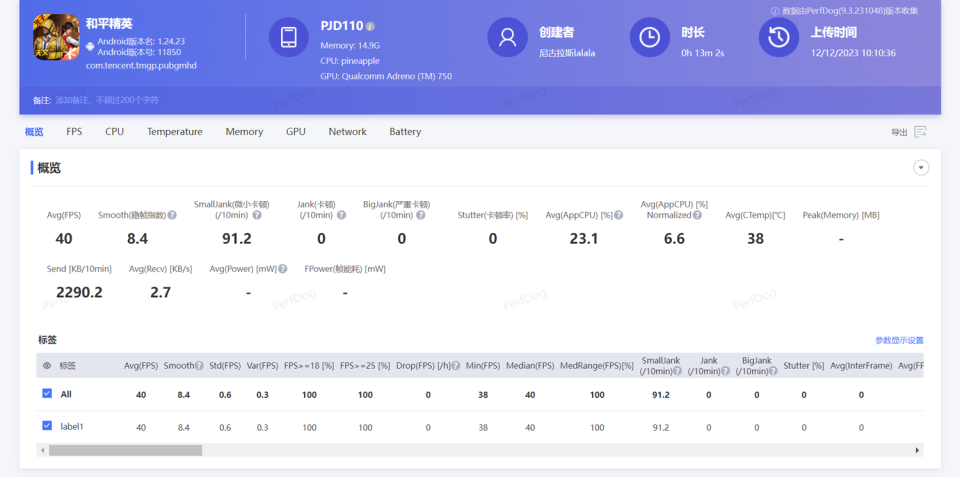This screenshot has height=477, width=960.
Task: Click the creator name 尼古拉斯lalala
Action: (567, 53)
